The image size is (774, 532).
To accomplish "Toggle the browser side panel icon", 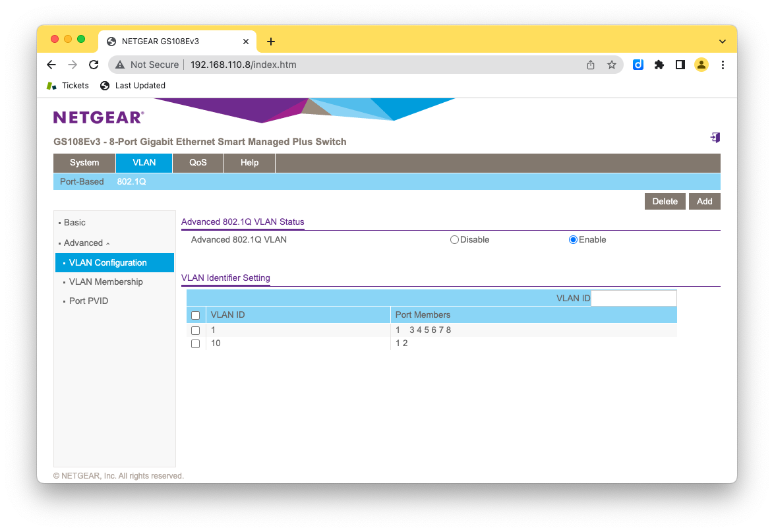I will tap(680, 65).
